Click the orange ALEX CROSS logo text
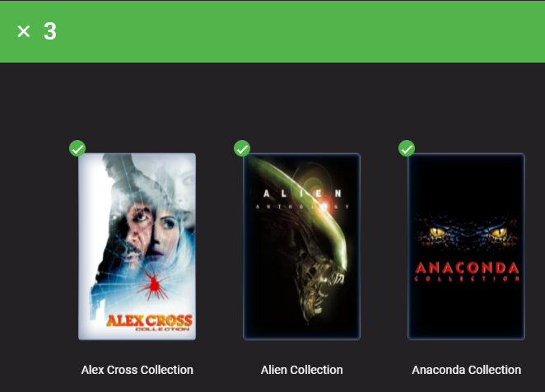Viewport: 545px width, 392px height. pos(150,320)
